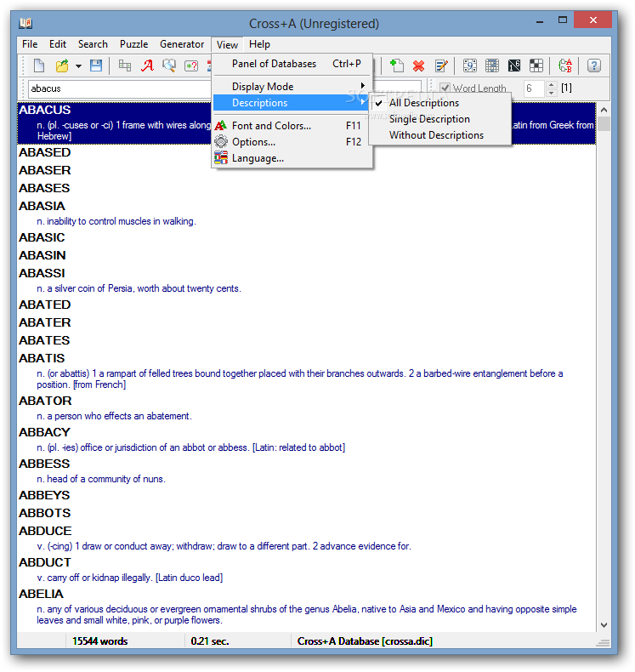
Task: Open Language via the flags icon
Action: tap(220, 158)
